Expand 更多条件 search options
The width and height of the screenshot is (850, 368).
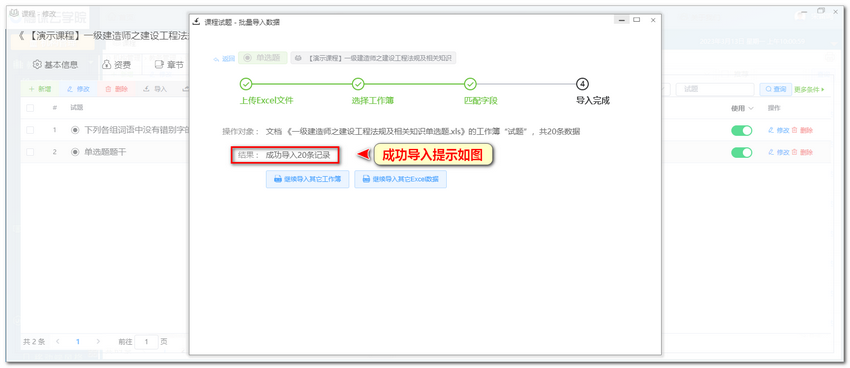pos(810,89)
